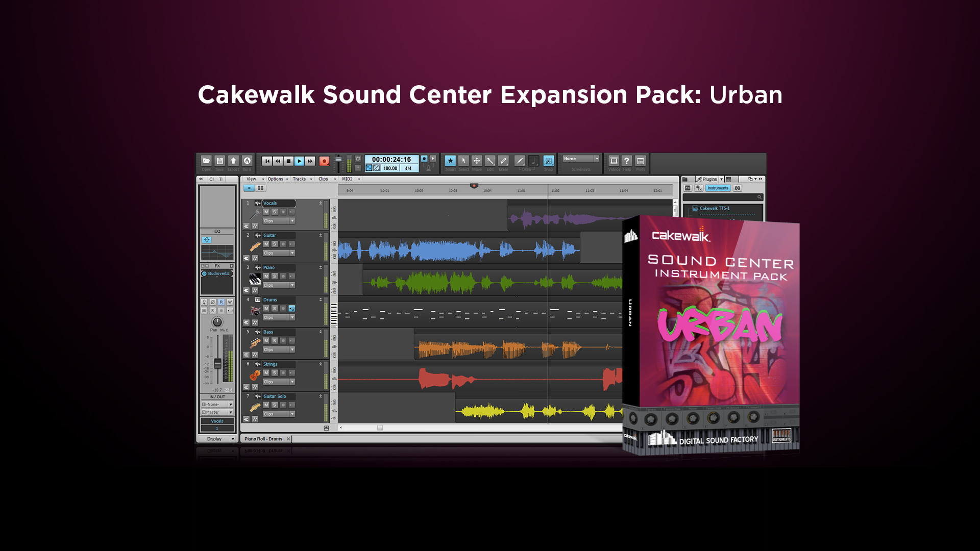
Task: Click the Open project folder icon
Action: [206, 161]
